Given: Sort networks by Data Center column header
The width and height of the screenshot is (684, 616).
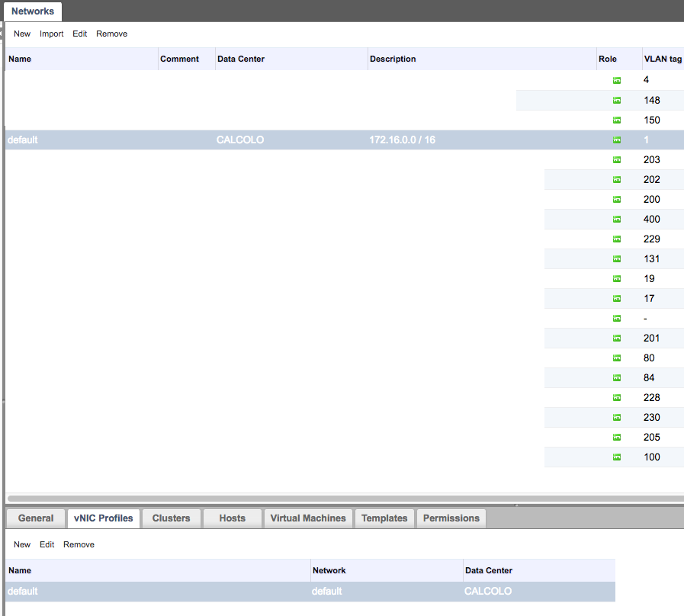Looking at the screenshot, I should point(241,59).
